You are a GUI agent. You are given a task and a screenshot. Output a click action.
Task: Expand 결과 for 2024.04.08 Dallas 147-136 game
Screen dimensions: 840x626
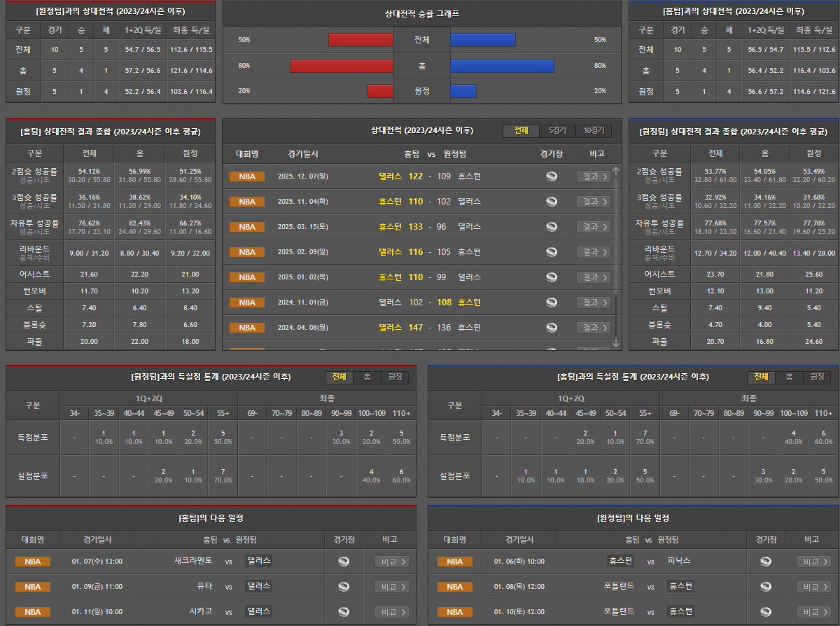592,328
